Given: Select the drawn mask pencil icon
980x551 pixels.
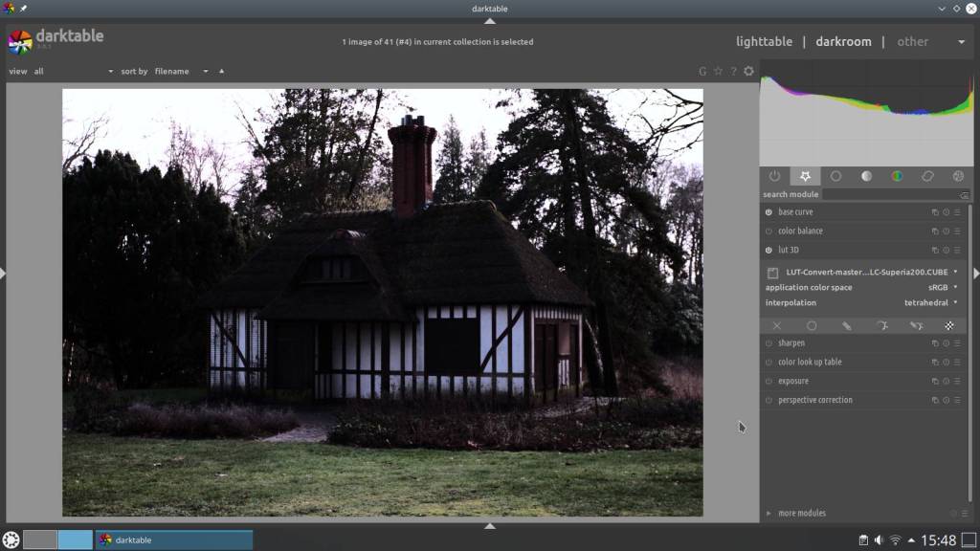Looking at the screenshot, I should [846, 326].
